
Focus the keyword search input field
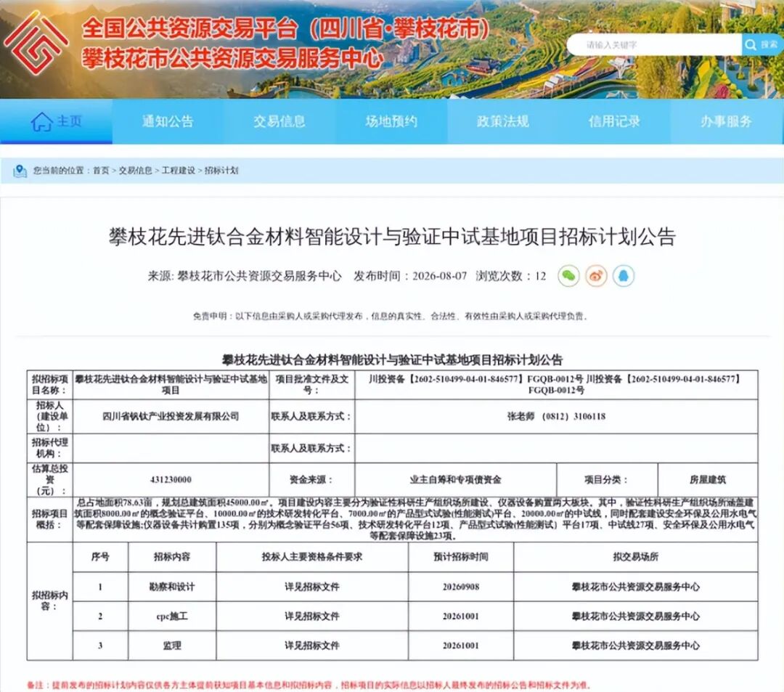pos(655,45)
